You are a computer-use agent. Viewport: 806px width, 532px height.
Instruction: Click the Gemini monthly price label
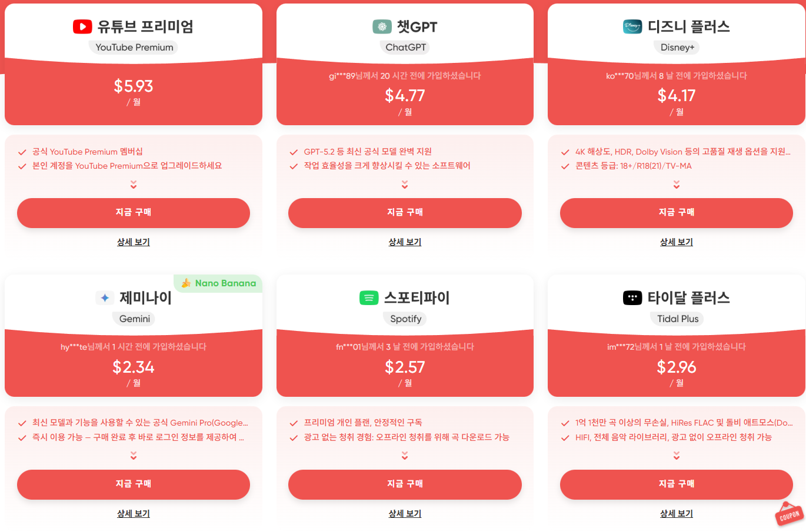134,383
